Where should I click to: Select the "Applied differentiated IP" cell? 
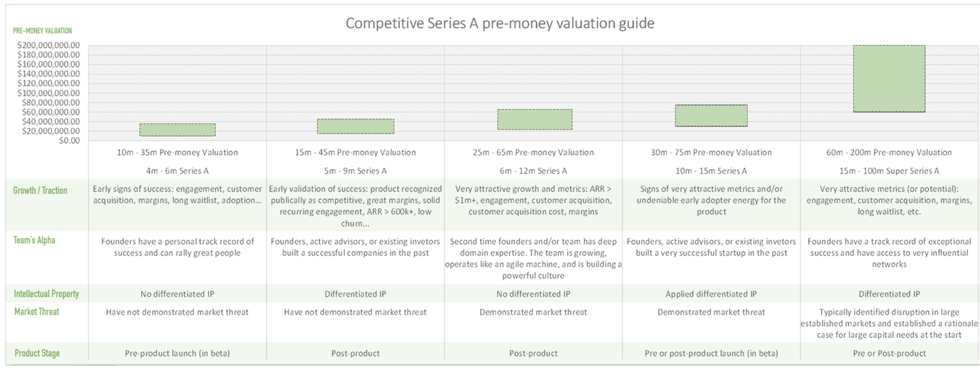click(711, 294)
